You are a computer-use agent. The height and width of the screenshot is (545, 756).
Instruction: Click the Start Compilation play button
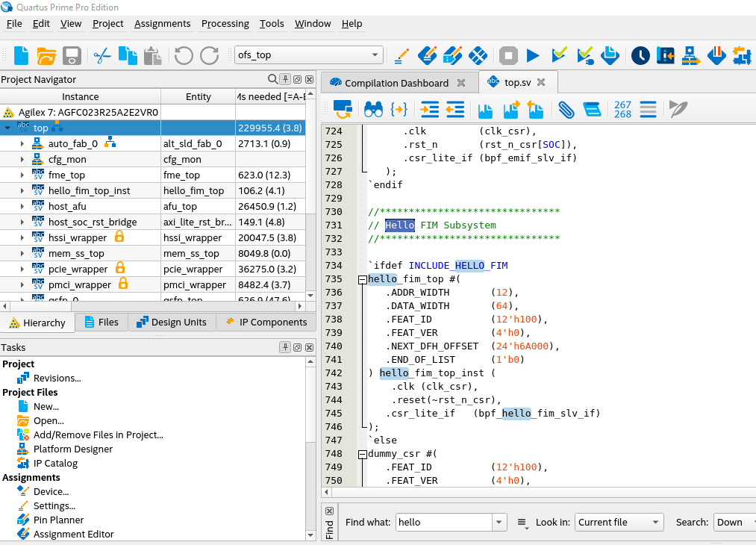pos(533,55)
